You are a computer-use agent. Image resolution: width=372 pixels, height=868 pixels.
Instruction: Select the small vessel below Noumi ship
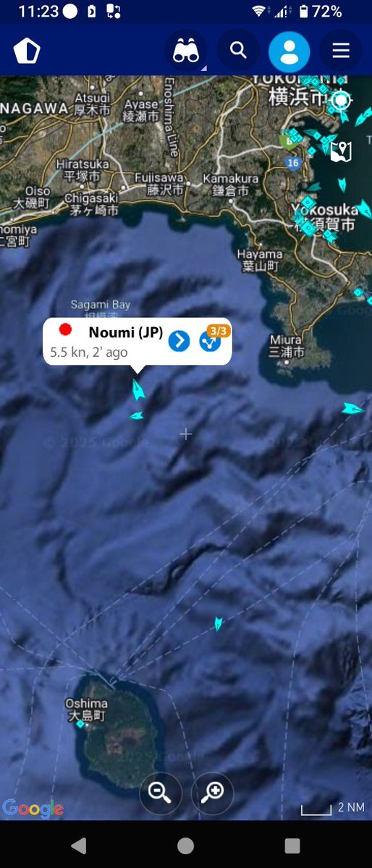click(x=137, y=416)
